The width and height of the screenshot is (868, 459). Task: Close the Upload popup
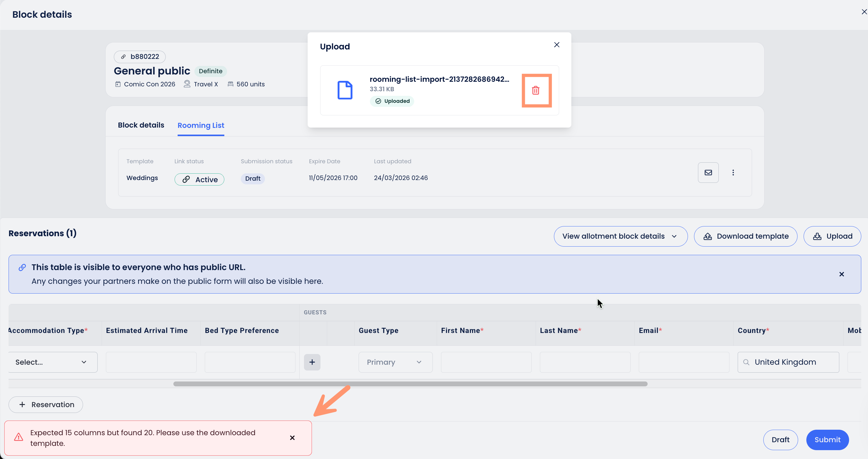[x=557, y=45]
